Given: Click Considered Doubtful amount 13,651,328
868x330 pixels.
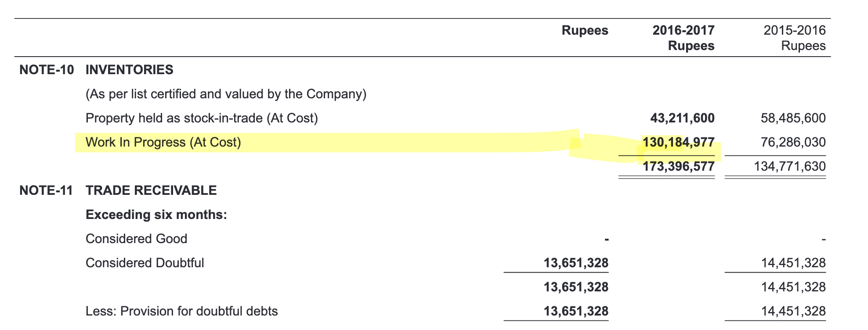Looking at the screenshot, I should point(576,263).
